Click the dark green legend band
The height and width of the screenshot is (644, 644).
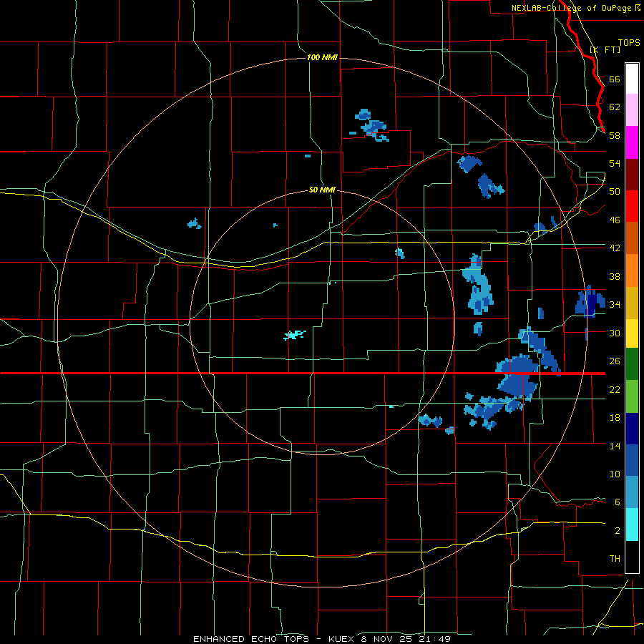[x=632, y=364]
